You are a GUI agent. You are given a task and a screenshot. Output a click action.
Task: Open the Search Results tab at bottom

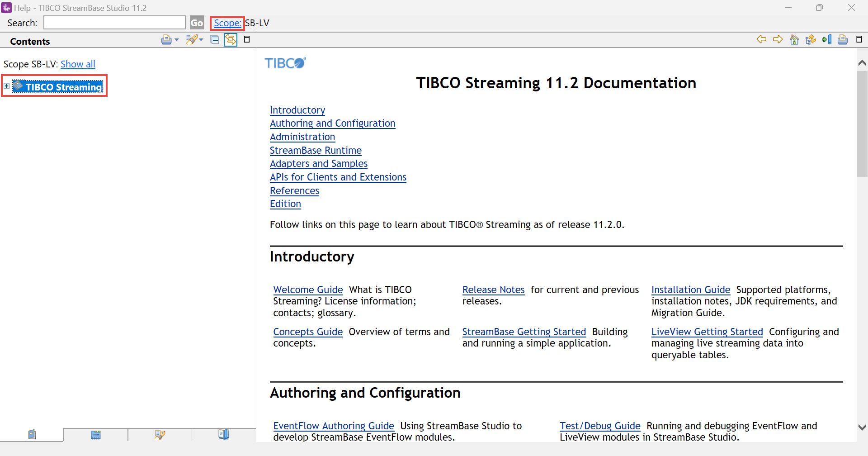coord(160,435)
